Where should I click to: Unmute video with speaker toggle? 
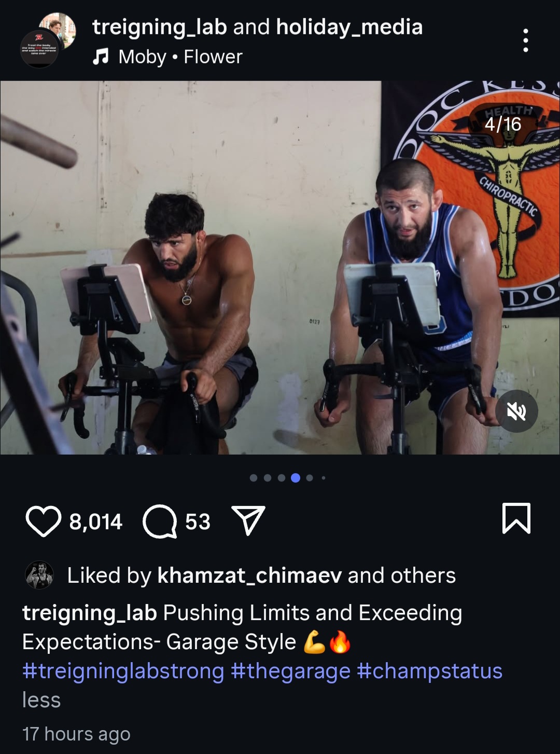coord(516,412)
